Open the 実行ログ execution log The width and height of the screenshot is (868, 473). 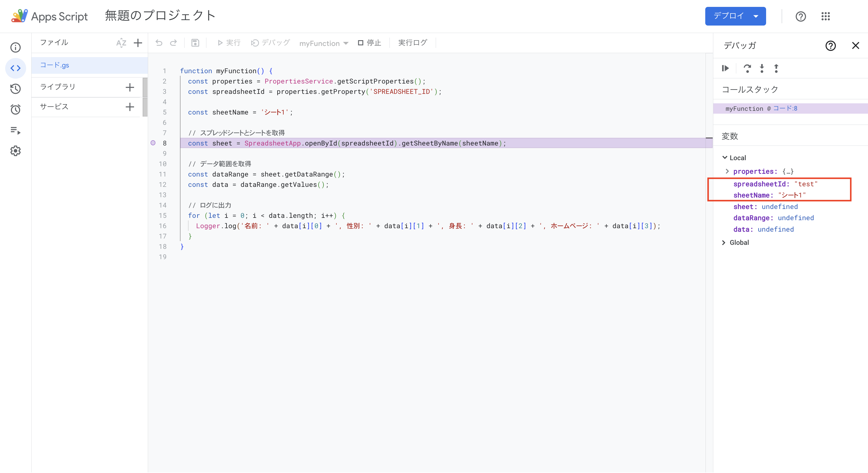(x=412, y=42)
